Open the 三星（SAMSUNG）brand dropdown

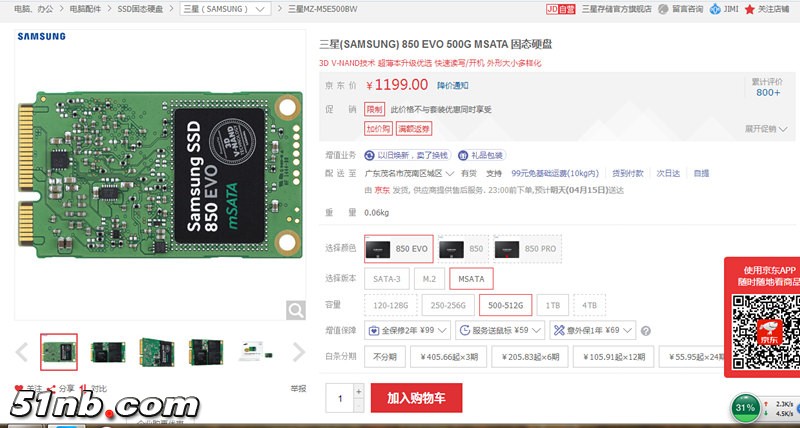(x=225, y=9)
